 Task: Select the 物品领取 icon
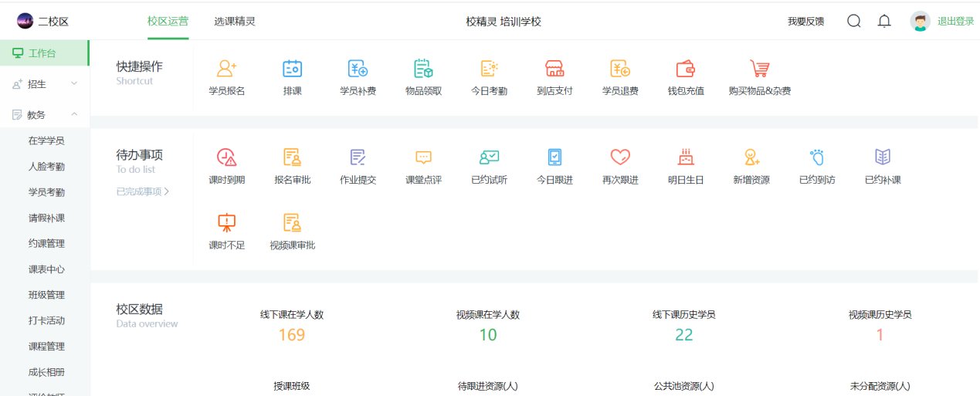pyautogui.click(x=423, y=69)
